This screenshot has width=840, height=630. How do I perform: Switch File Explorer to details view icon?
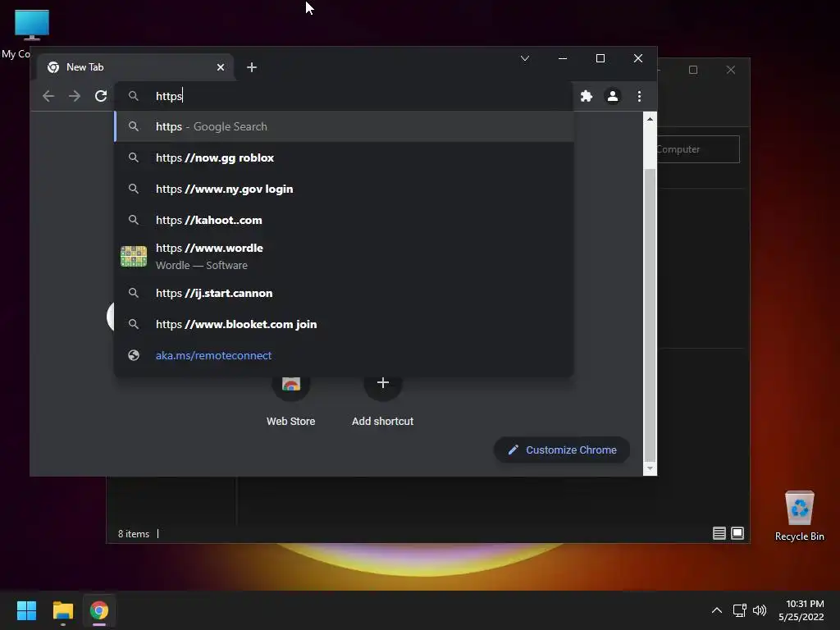tap(719, 533)
